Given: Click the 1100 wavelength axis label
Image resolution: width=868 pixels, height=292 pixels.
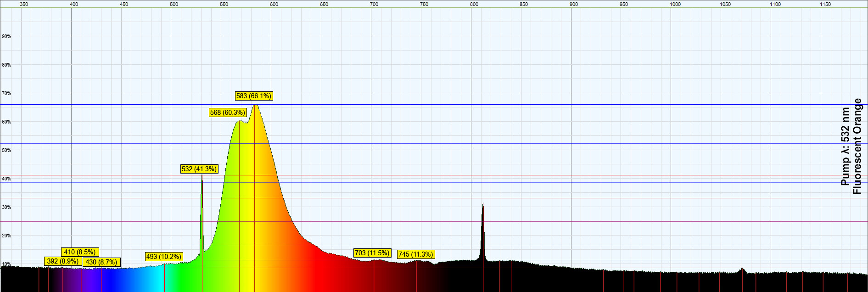Looking at the screenshot, I should 775,4.
